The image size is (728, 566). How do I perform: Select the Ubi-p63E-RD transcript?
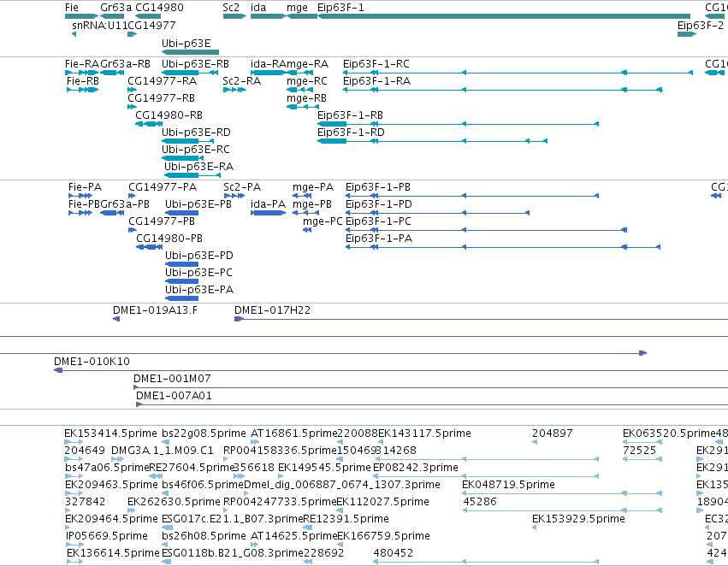187,141
